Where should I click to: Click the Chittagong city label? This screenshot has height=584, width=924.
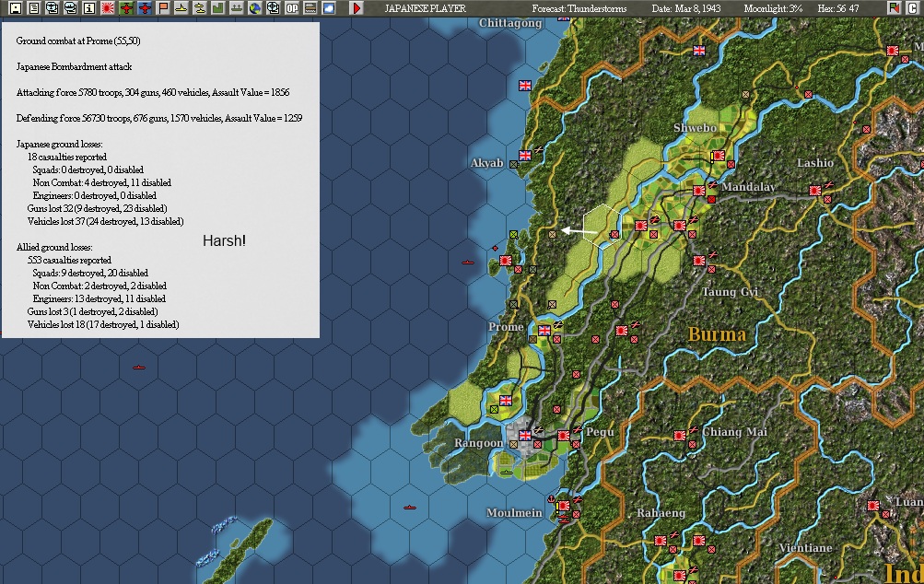point(510,23)
